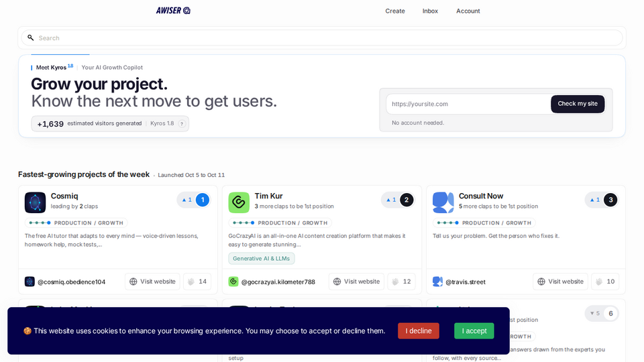644x362 pixels.
Task: Click the cookie emoji icon in banner
Action: [x=28, y=330]
